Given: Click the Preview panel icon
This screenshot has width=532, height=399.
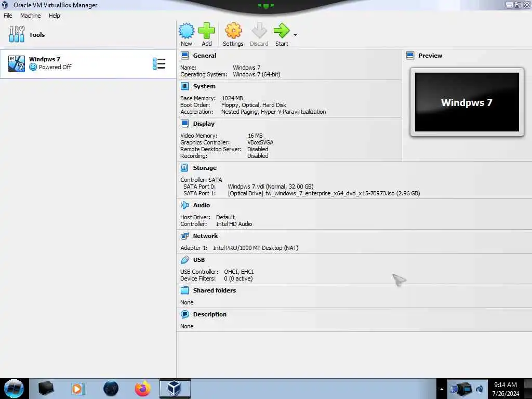Looking at the screenshot, I should click(410, 56).
